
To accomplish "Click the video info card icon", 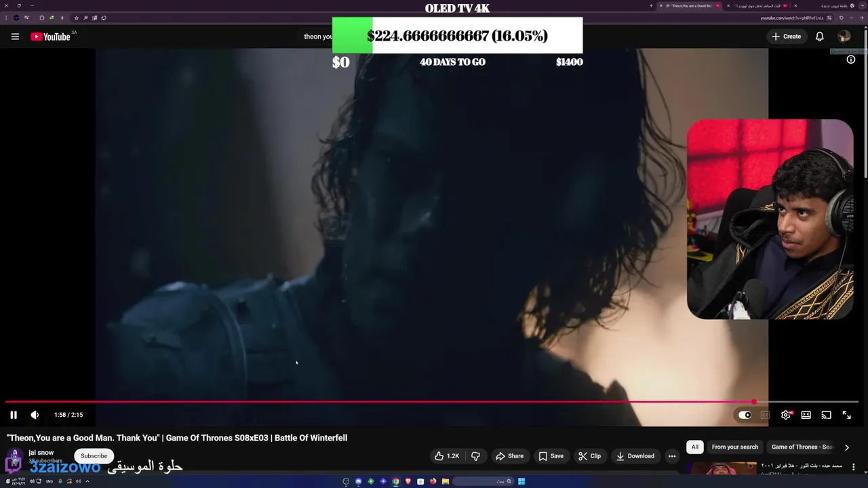I will point(851,60).
